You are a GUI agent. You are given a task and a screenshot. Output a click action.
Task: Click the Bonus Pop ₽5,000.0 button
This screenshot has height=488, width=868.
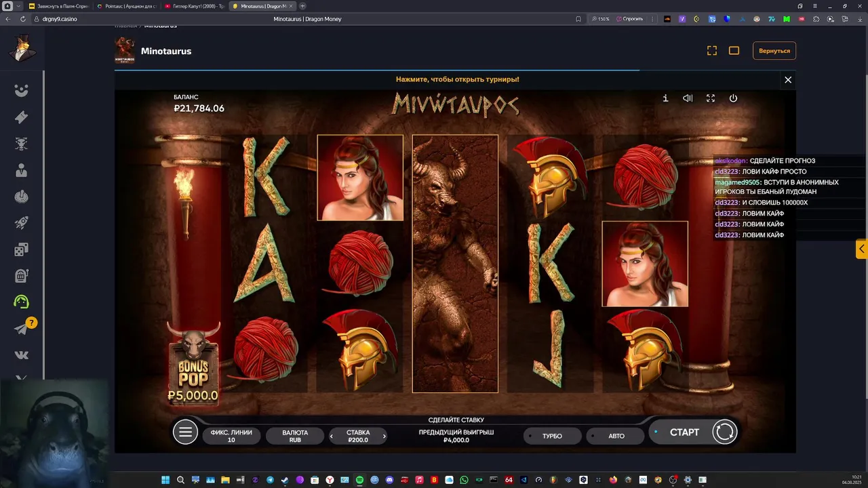coord(194,364)
